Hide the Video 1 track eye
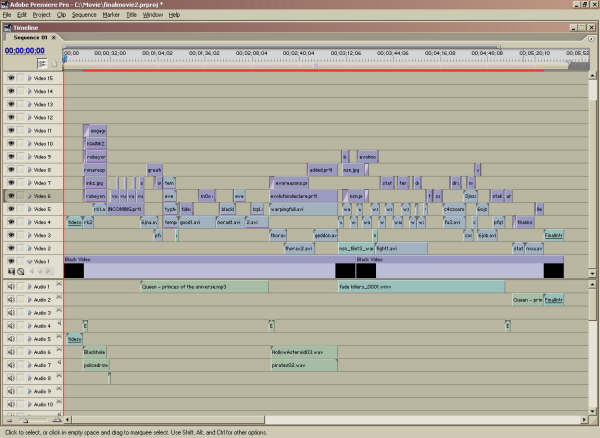This screenshot has height=438, width=600. click(x=11, y=261)
